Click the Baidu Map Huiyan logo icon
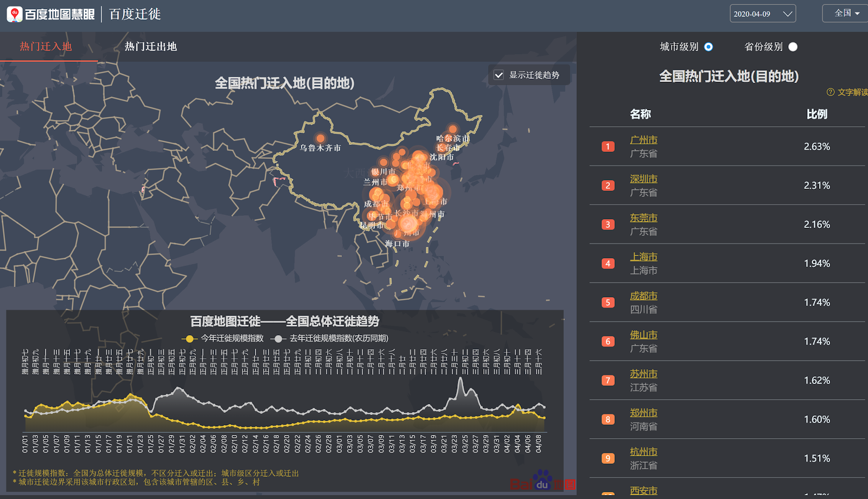This screenshot has height=499, width=868. 15,14
